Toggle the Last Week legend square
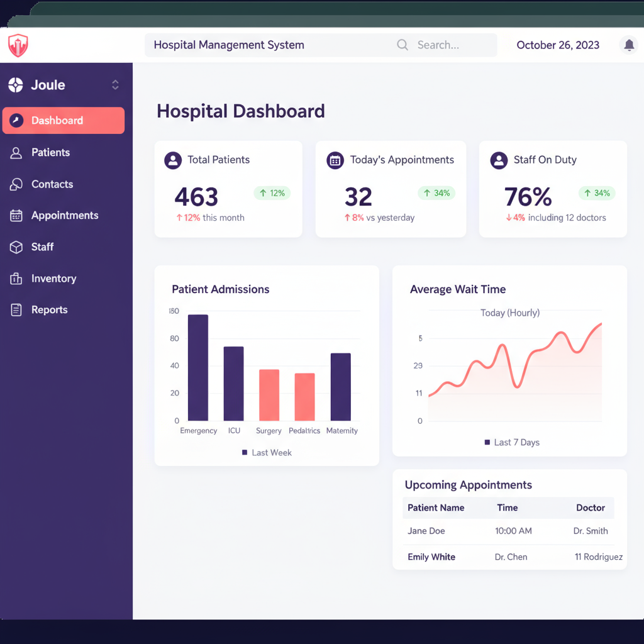Viewport: 644px width, 644px height. pos(245,453)
